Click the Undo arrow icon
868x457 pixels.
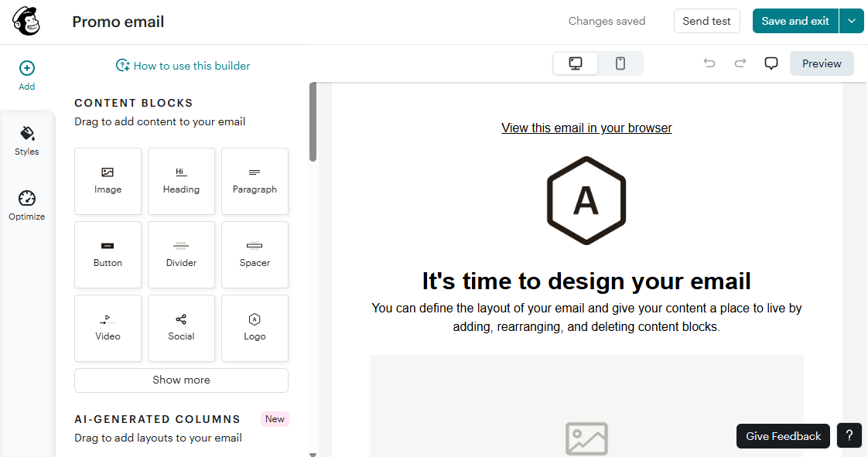[709, 63]
